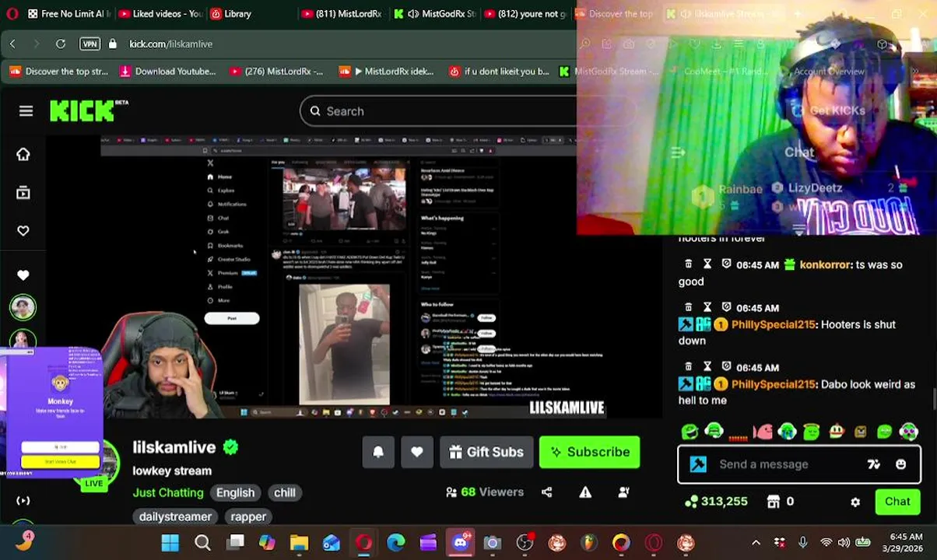Switch to the Library tab
Viewport: 937px width, 560px height.
click(x=232, y=13)
